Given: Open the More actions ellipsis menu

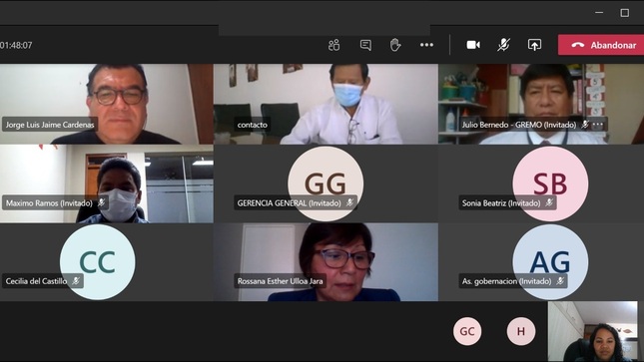Looking at the screenshot, I should pyautogui.click(x=426, y=45).
